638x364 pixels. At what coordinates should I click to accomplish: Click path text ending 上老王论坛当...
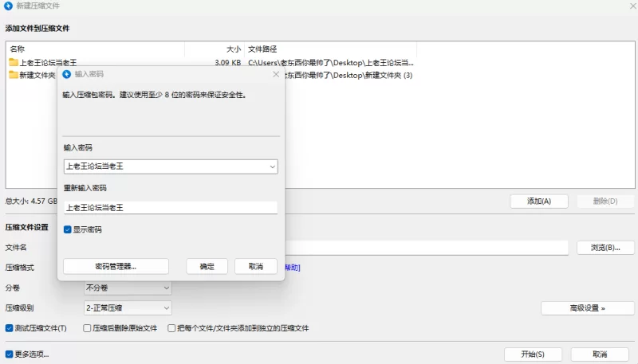331,63
